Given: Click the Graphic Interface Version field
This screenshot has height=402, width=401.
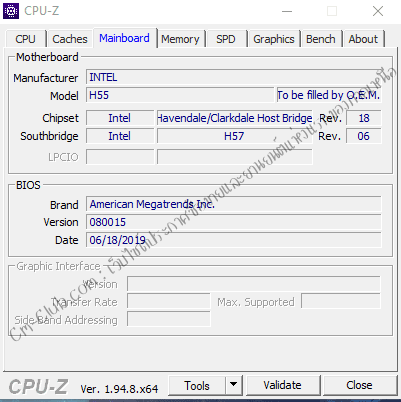Looking at the screenshot, I should tap(253, 284).
